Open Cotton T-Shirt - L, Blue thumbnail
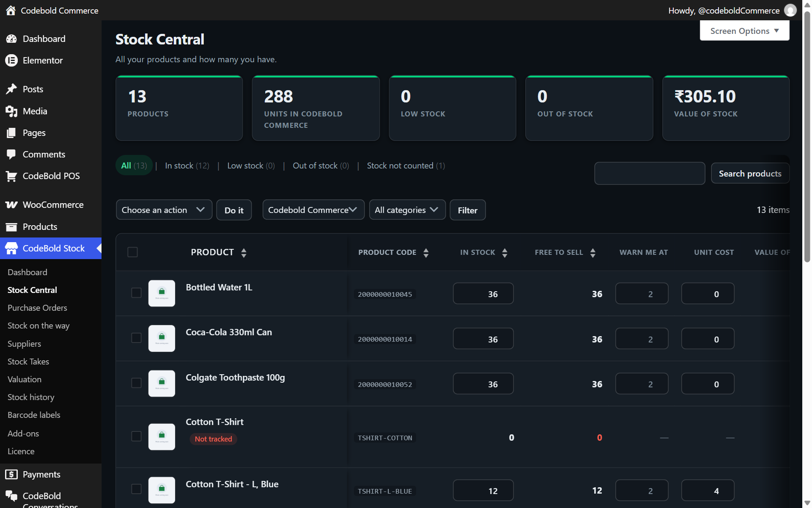The image size is (812, 508). click(162, 490)
